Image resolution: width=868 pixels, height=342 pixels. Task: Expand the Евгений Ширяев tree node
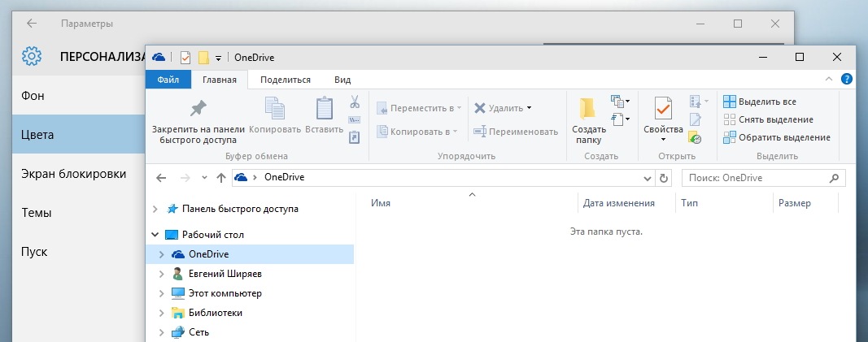coord(162,274)
